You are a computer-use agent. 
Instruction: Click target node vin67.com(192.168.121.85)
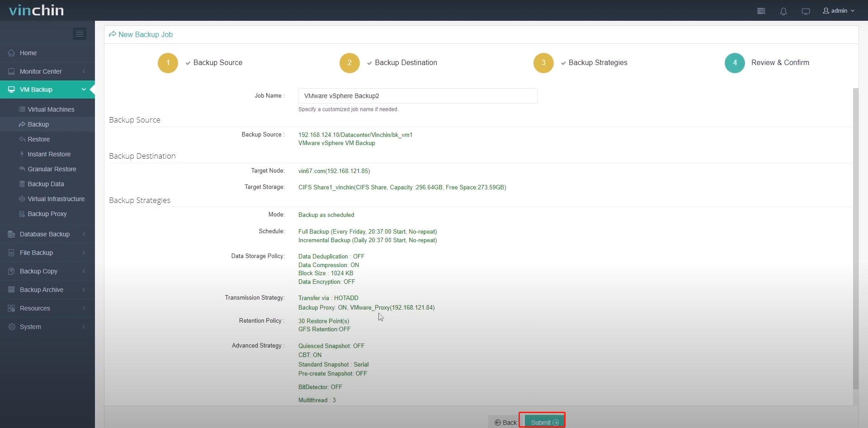[x=334, y=171]
